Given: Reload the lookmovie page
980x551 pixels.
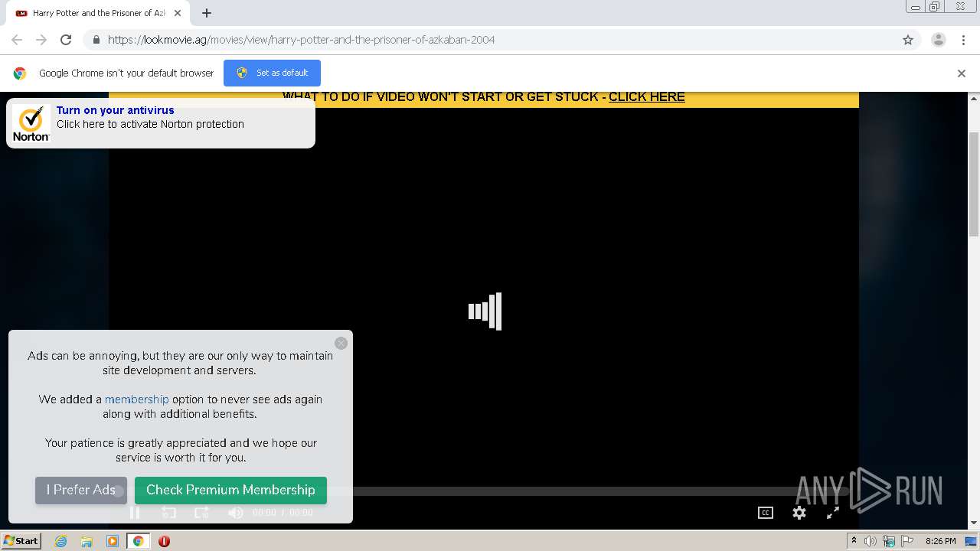Looking at the screenshot, I should click(x=66, y=40).
